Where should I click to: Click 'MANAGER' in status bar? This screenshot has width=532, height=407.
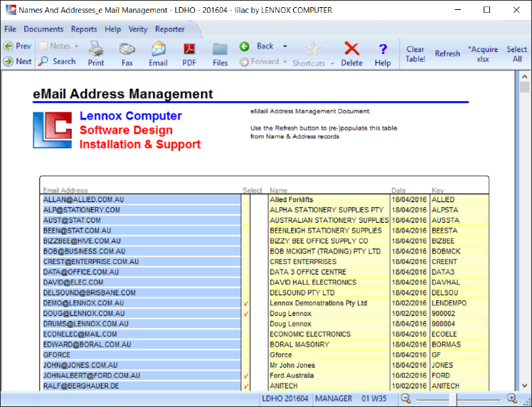pyautogui.click(x=334, y=398)
